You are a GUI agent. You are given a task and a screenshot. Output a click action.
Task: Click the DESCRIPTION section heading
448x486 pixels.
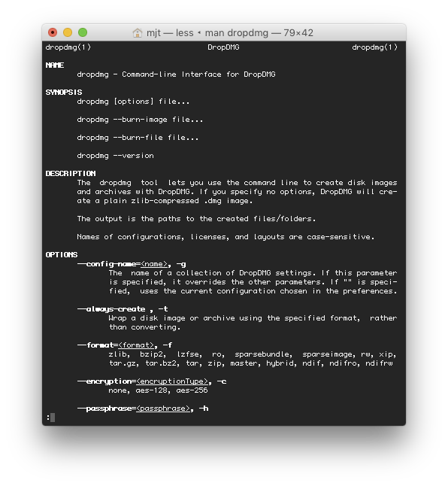71,173
